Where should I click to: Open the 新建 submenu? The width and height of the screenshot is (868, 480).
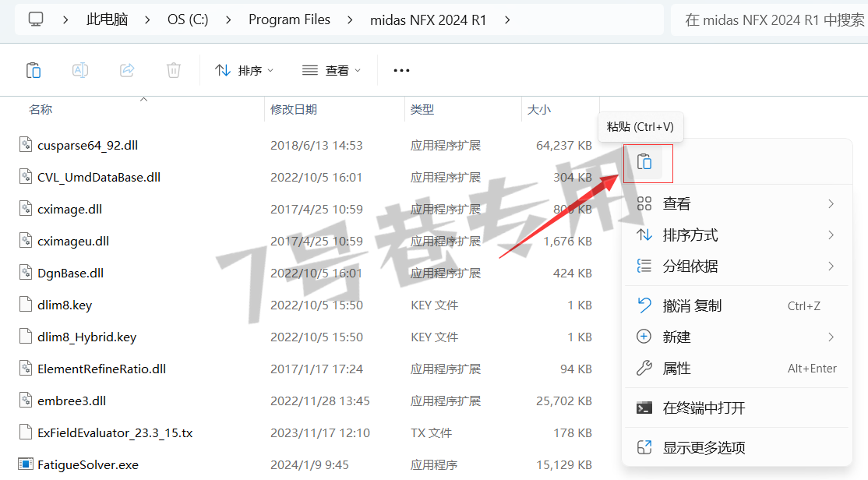click(x=737, y=337)
